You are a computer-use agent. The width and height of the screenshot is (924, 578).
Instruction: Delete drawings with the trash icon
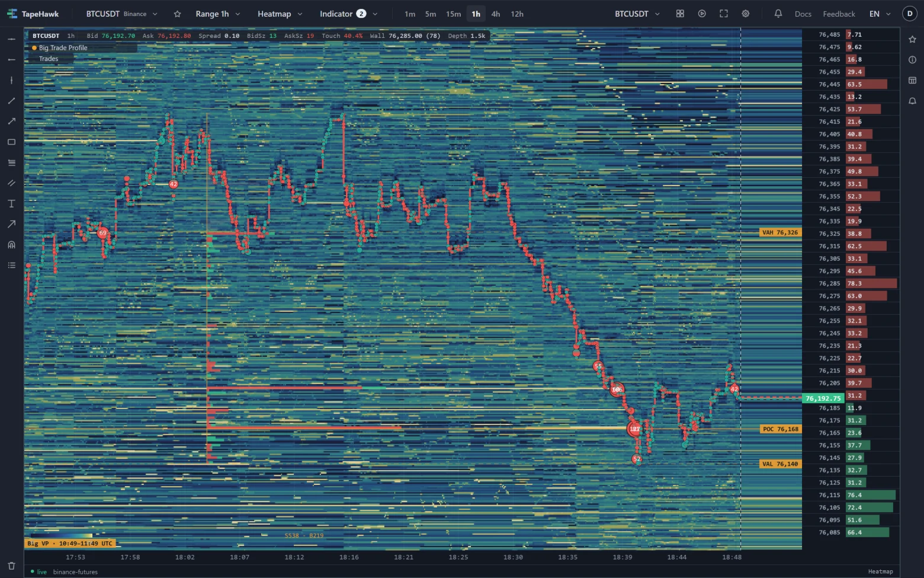pyautogui.click(x=11, y=566)
